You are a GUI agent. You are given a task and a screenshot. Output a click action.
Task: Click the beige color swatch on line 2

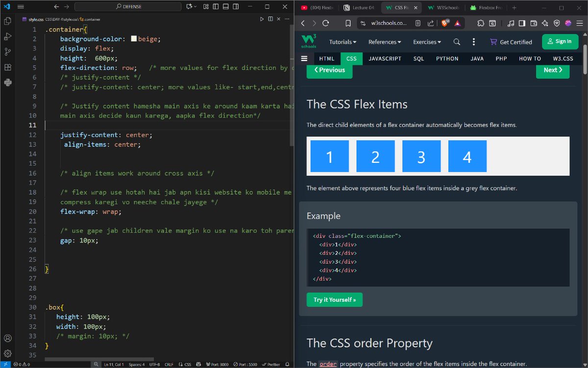(134, 38)
